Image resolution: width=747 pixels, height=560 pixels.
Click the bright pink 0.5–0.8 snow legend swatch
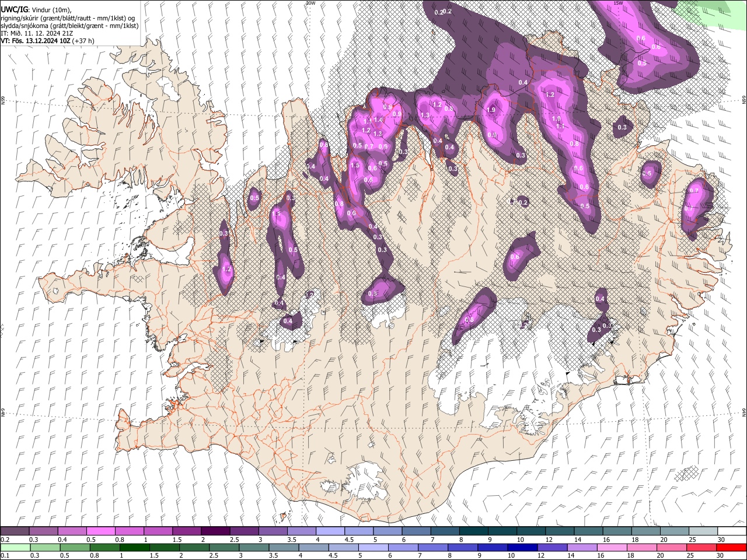point(100,531)
